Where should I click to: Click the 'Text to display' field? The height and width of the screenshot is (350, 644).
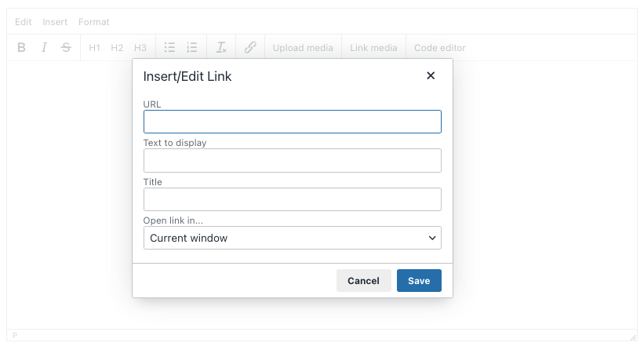292,161
